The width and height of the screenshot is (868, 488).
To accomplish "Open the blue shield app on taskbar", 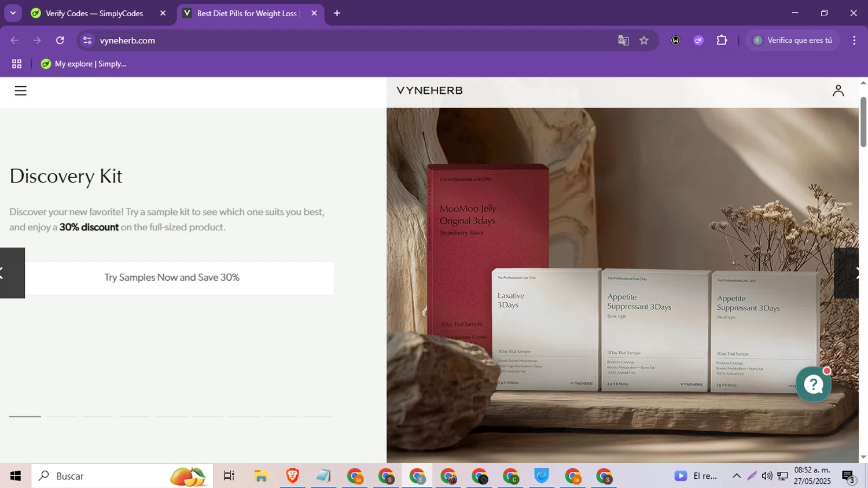I will [542, 476].
